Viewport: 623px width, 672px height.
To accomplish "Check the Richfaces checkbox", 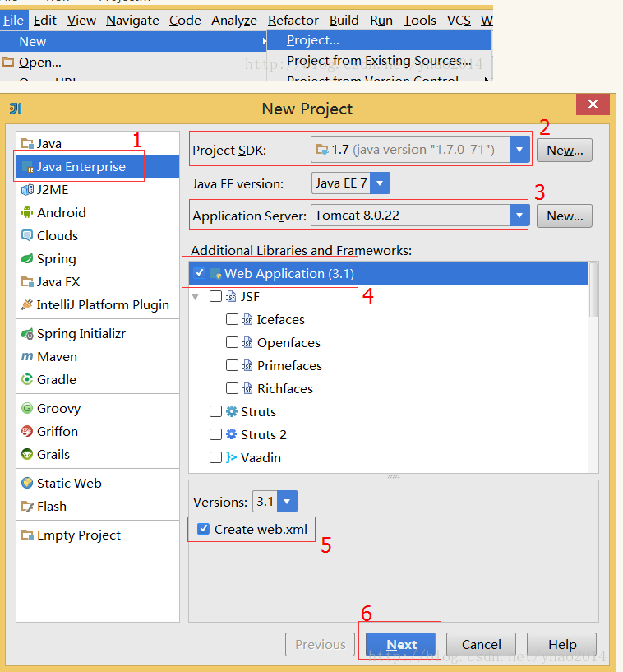I will [232, 388].
